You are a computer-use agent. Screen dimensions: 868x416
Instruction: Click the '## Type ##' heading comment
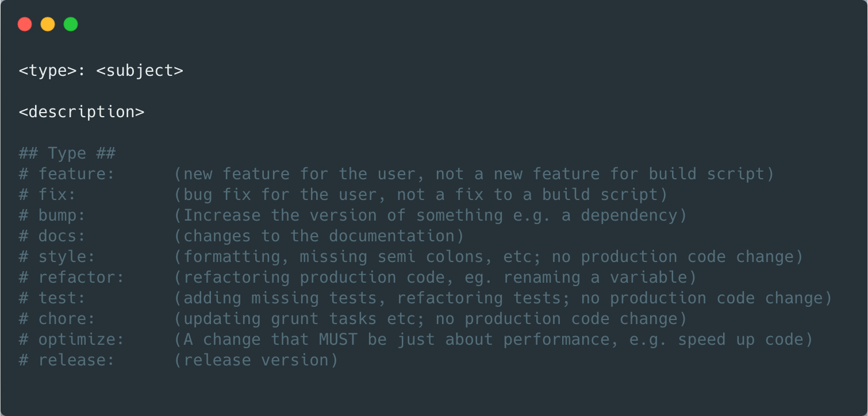(x=67, y=153)
